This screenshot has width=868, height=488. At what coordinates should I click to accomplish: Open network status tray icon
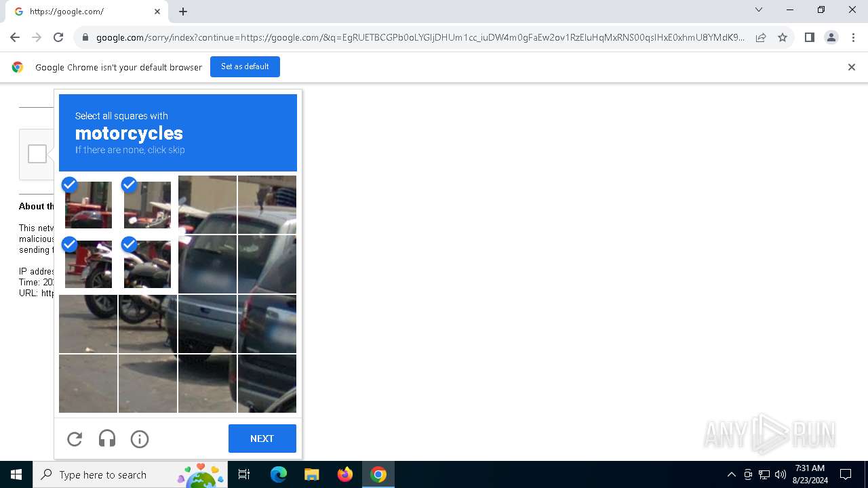pyautogui.click(x=764, y=474)
